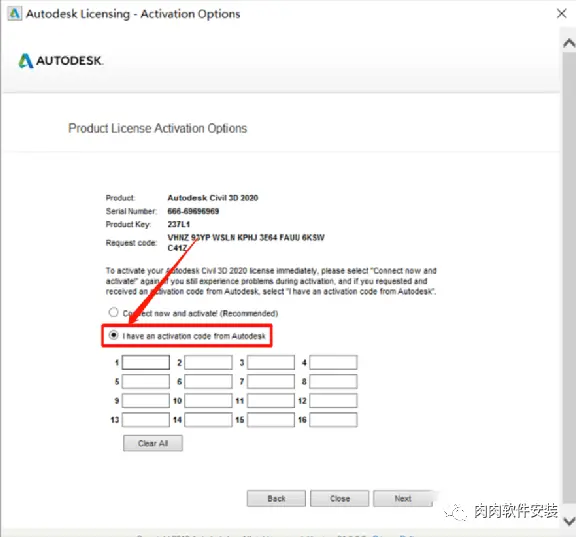Viewport: 576px width, 537px height.
Task: Click activation code field 10
Action: pos(208,400)
